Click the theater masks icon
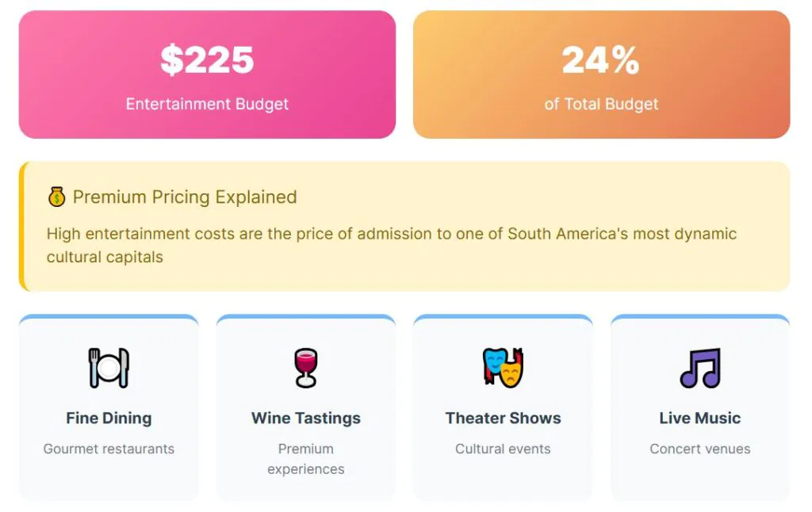This screenshot has height=512, width=812. (x=503, y=368)
